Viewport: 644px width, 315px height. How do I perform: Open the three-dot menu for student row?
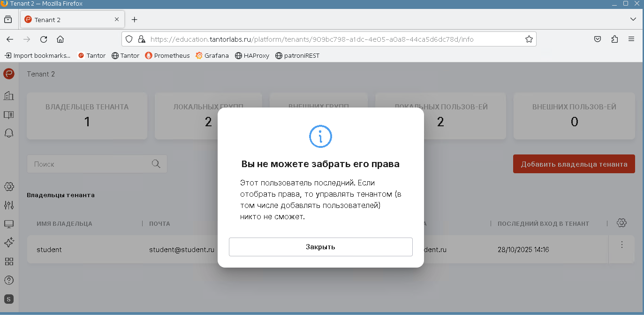[621, 245]
